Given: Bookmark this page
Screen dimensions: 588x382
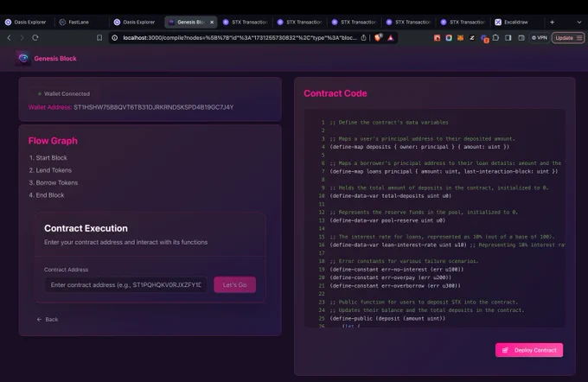Looking at the screenshot, I should (x=99, y=37).
